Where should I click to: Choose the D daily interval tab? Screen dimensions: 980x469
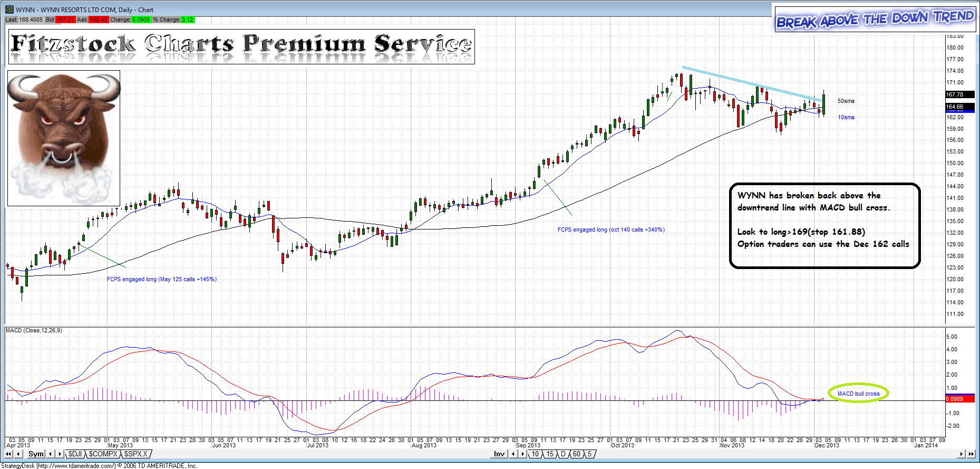click(x=563, y=454)
